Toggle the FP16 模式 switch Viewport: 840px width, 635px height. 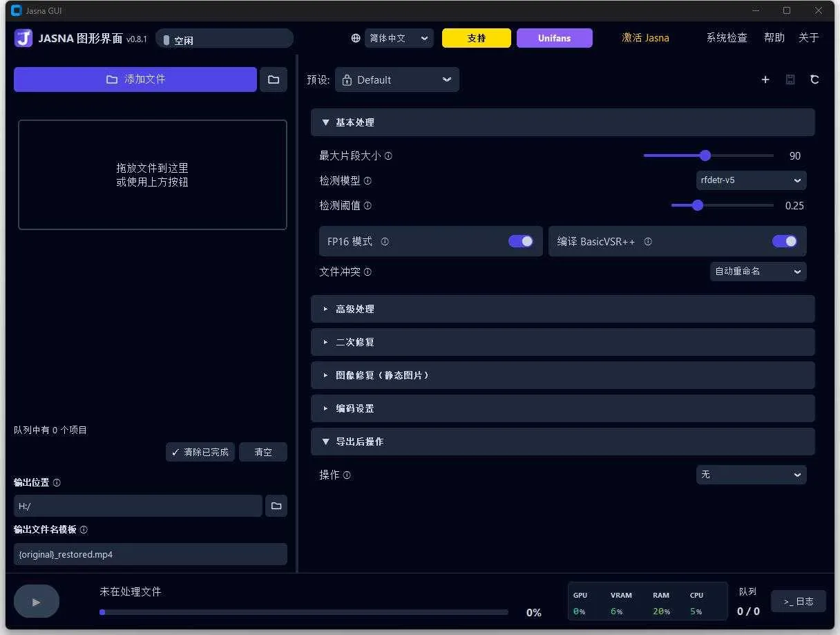[521, 241]
